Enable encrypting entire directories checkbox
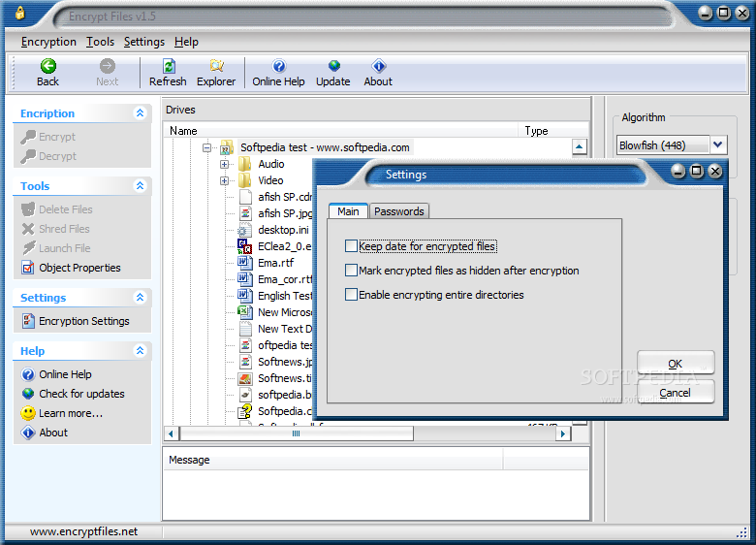756x545 pixels. 351,294
